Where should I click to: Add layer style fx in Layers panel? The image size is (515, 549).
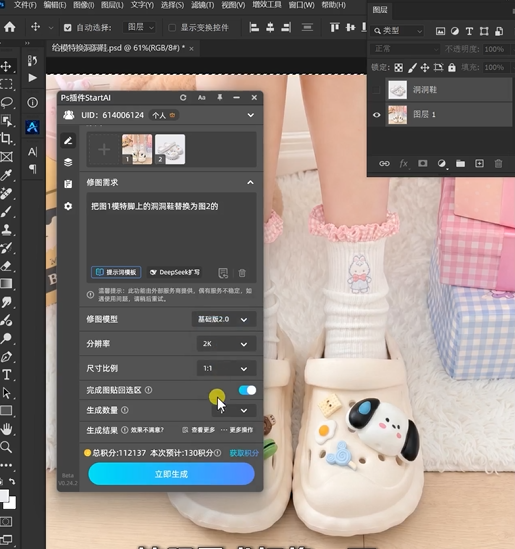tap(403, 164)
